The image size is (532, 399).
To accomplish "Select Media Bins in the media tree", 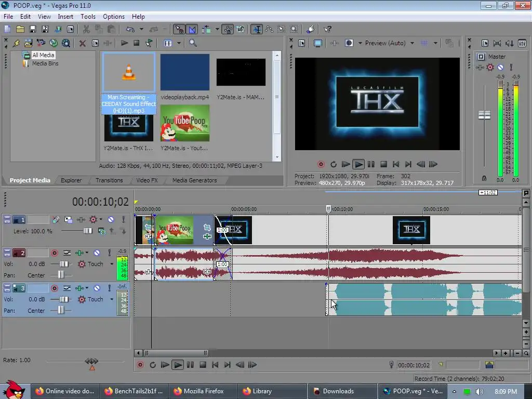I will point(45,63).
